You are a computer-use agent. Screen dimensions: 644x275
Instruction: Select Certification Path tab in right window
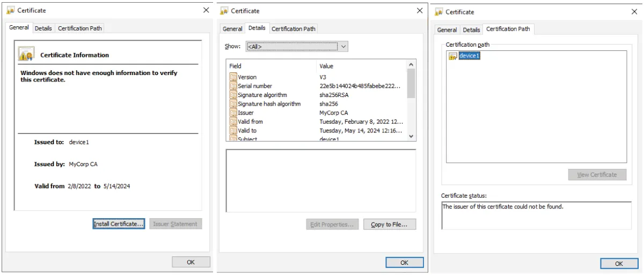click(x=508, y=29)
